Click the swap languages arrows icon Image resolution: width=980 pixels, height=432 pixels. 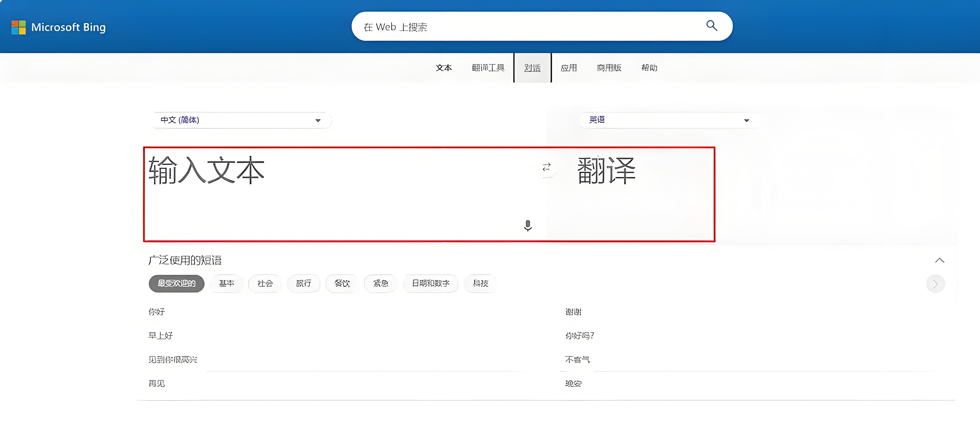pos(547,167)
